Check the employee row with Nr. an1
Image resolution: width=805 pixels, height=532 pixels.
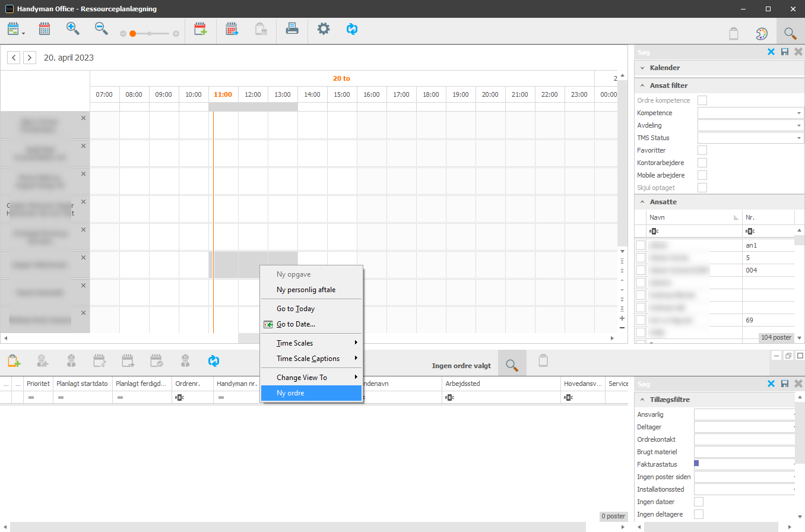641,245
